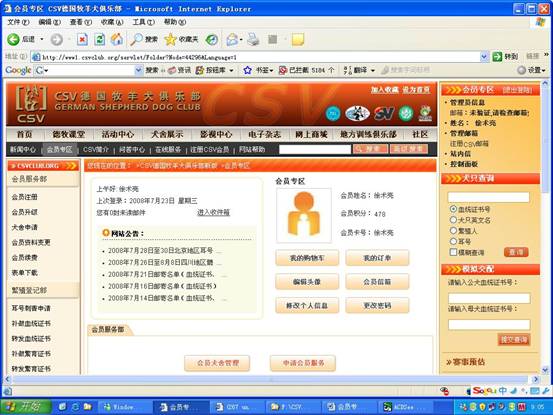Click Google toolbar popup blocker icon
The width and height of the screenshot is (553, 415).
[x=282, y=71]
